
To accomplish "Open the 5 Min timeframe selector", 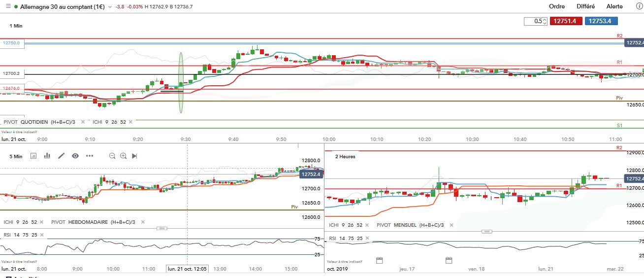I will coord(16,156).
